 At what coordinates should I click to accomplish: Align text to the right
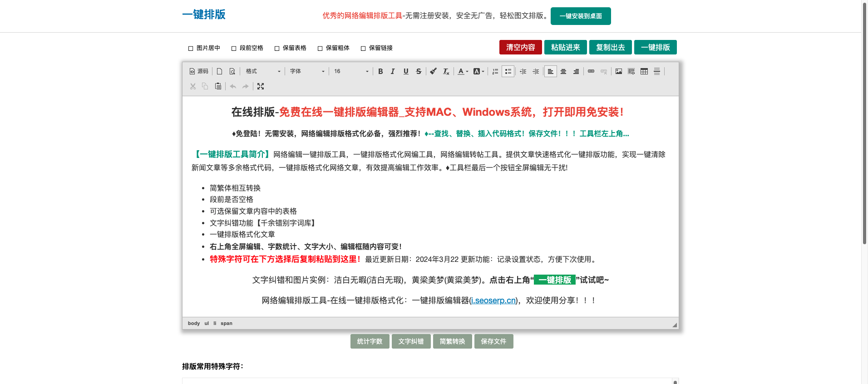click(x=576, y=71)
